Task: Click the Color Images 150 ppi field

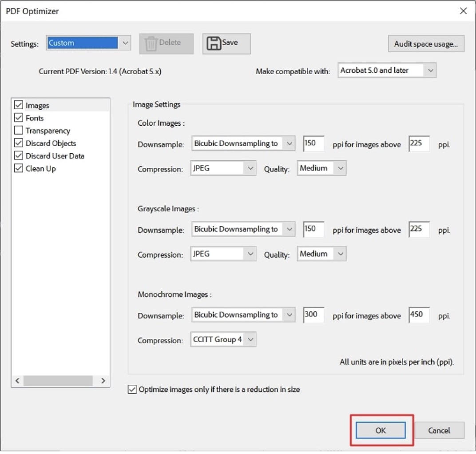Action: point(313,143)
